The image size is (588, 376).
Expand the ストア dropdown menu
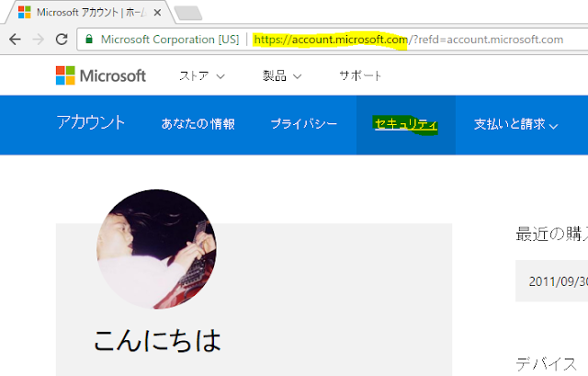tap(202, 76)
